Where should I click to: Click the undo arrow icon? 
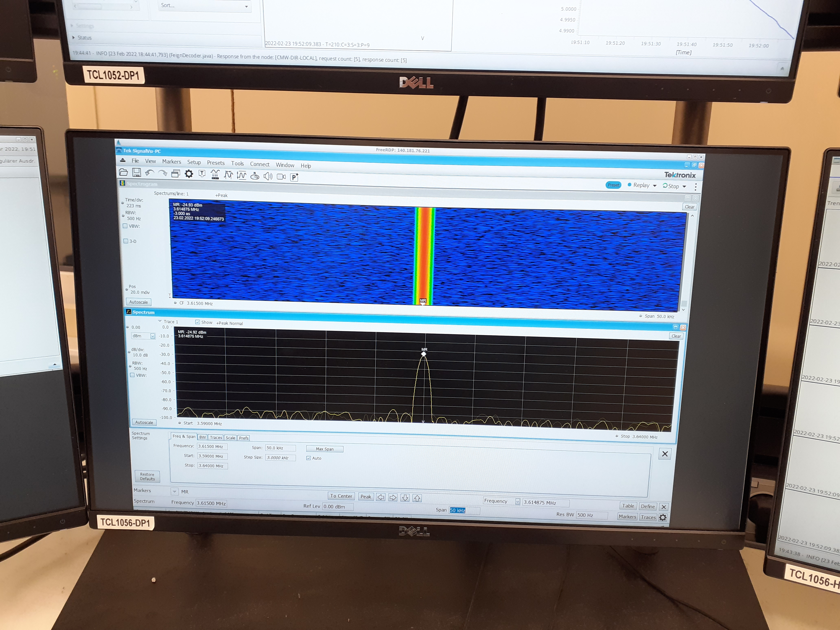click(x=149, y=173)
